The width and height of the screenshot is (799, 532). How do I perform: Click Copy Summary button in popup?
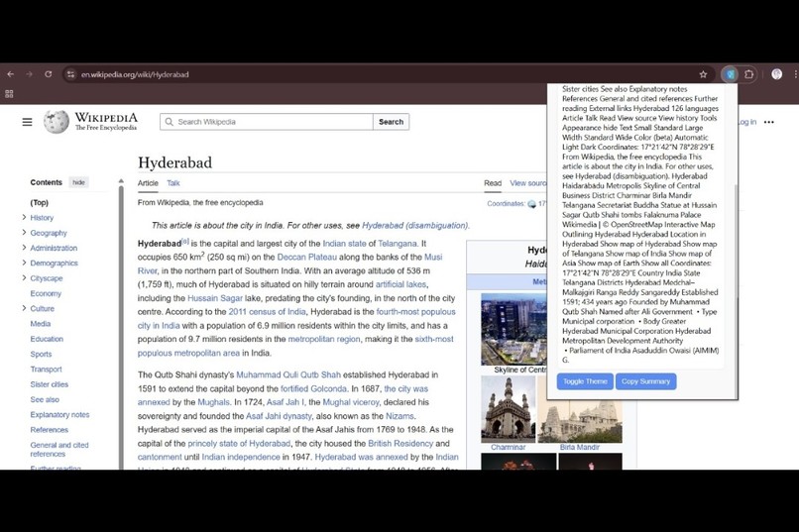tap(645, 381)
